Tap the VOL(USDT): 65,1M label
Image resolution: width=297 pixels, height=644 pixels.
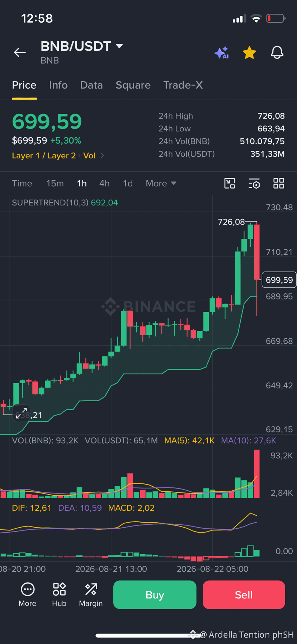click(121, 441)
